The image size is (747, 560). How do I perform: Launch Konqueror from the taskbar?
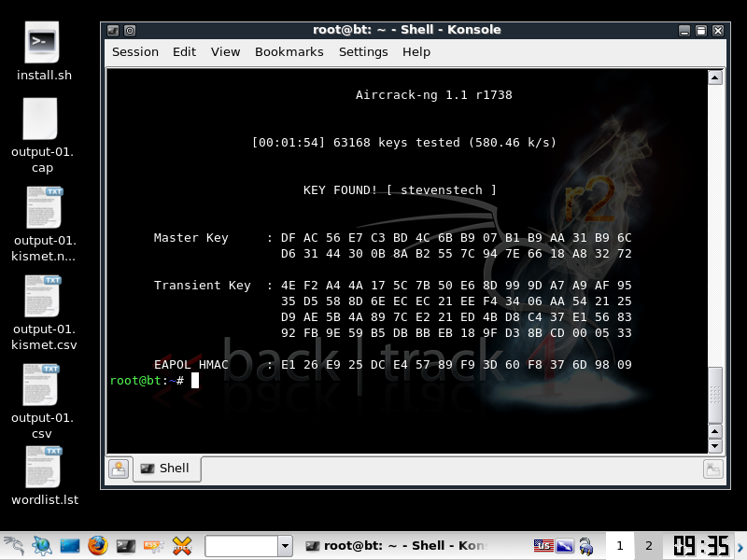[41, 545]
